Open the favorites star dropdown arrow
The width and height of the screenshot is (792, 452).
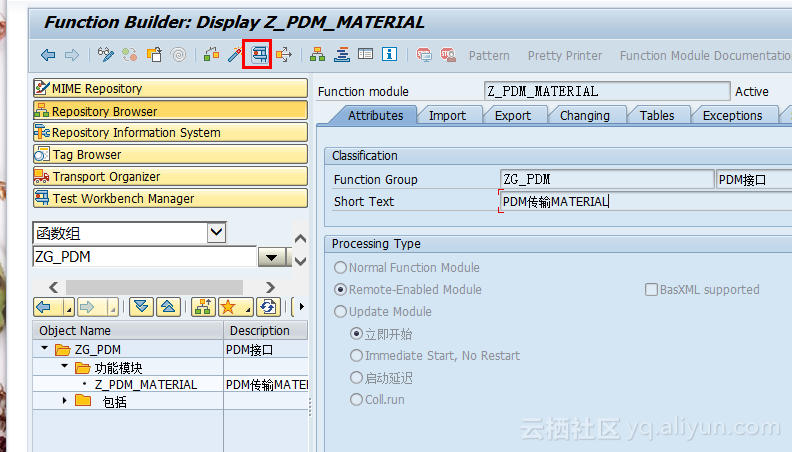coord(249,307)
